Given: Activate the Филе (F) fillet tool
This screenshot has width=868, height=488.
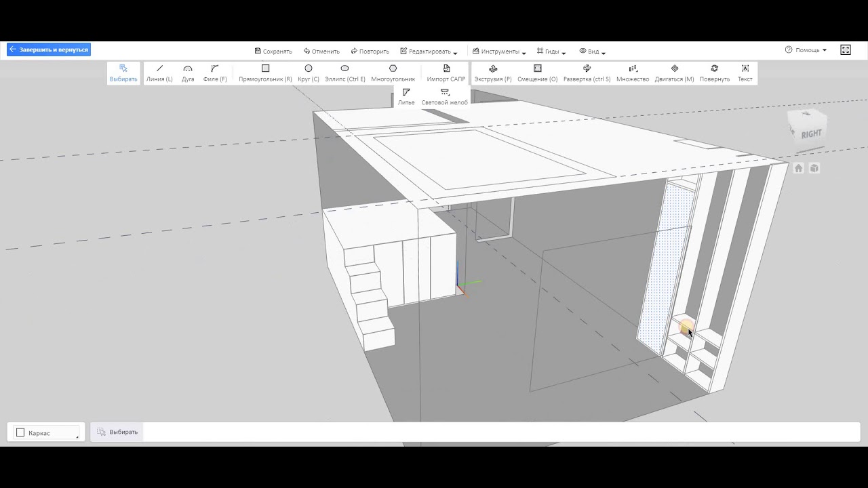Looking at the screenshot, I should [x=215, y=73].
